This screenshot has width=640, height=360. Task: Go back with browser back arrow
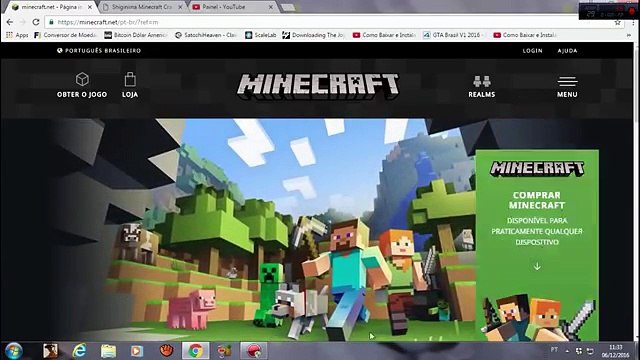[10, 22]
